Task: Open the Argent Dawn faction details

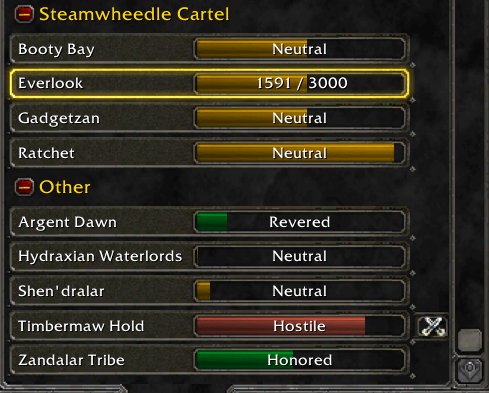Action: 210,222
